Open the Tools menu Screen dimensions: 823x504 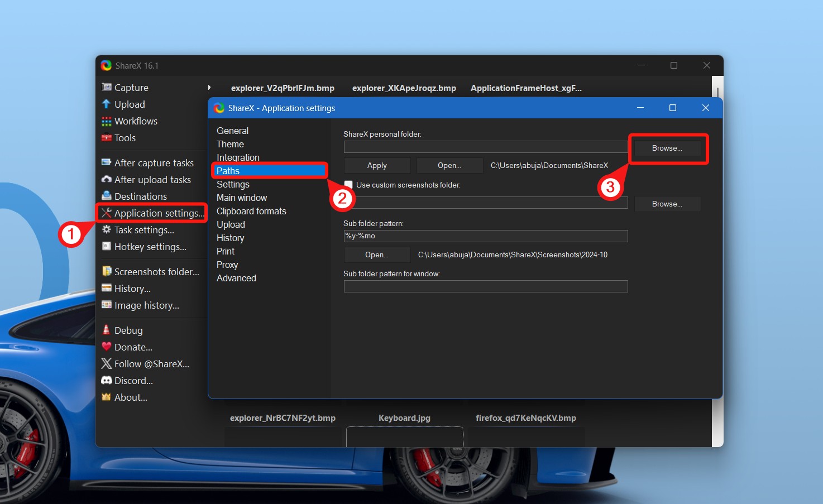(124, 137)
